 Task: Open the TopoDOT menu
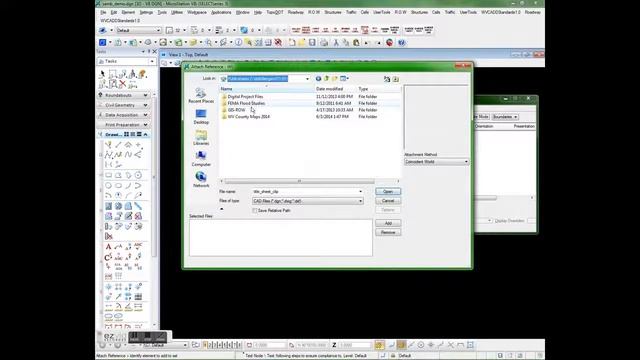click(275, 12)
